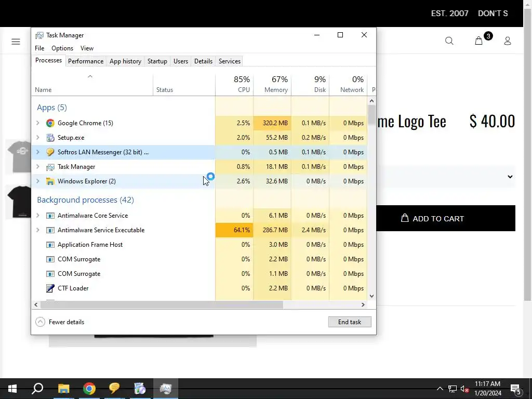The width and height of the screenshot is (532, 399).
Task: Select the Antimalware Service Executable icon
Action: pyautogui.click(x=50, y=230)
